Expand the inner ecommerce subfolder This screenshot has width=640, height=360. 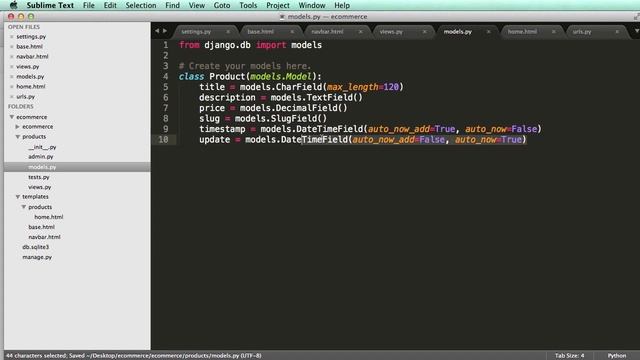(x=18, y=127)
